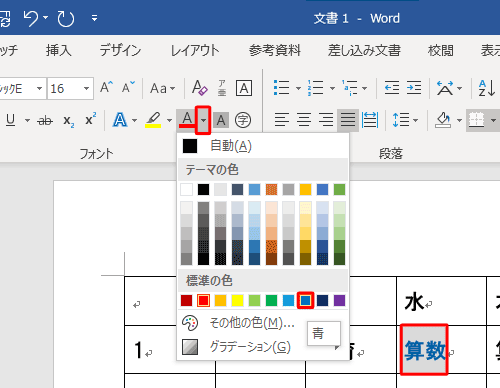The height and width of the screenshot is (388, 500).
Task: Open Quick Access Toolbar customize arrow
Action: point(95,18)
